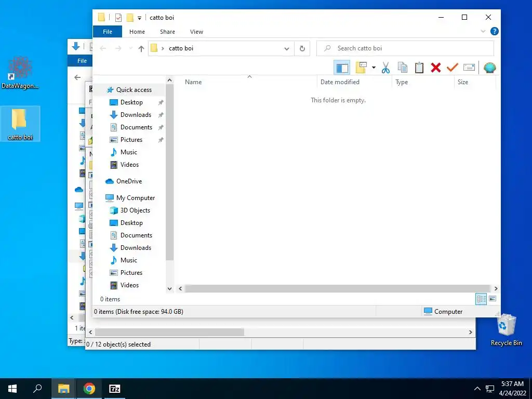Click the back window's horizontal scrollbar thumb
The width and height of the screenshot is (532, 399).
tap(169, 332)
